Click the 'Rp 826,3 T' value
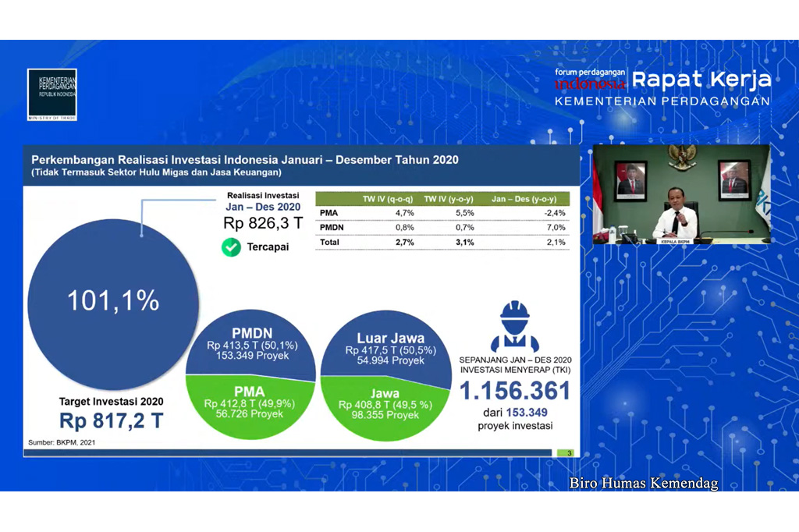The height and width of the screenshot is (532, 799). [263, 223]
